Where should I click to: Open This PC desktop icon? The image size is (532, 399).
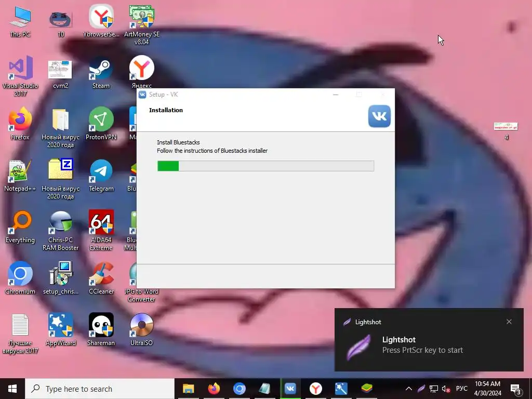coord(20,22)
